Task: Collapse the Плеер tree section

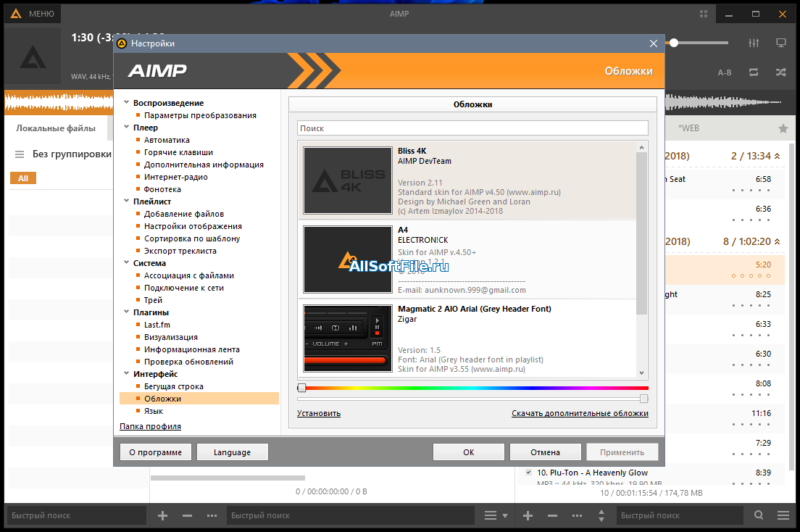Action: [x=127, y=127]
